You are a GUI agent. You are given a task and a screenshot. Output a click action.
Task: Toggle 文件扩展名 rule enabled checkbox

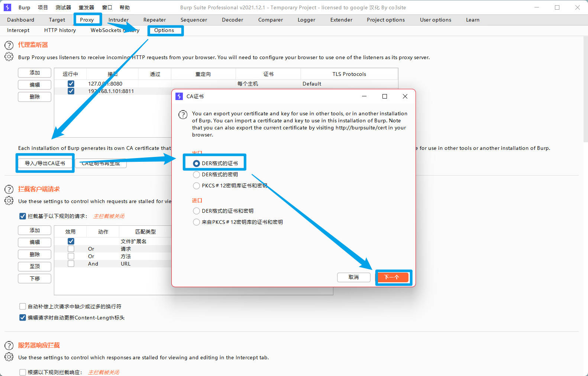(x=71, y=241)
